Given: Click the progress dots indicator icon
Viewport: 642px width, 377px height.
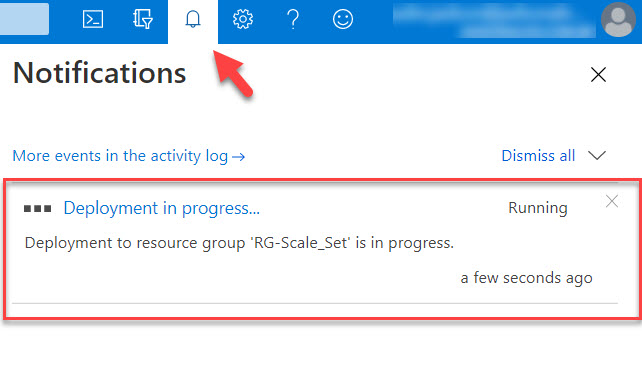Looking at the screenshot, I should pyautogui.click(x=38, y=209).
